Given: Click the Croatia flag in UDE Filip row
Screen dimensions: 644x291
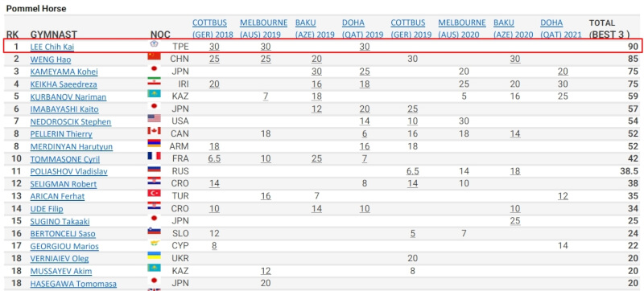Looking at the screenshot, I should (154, 206).
